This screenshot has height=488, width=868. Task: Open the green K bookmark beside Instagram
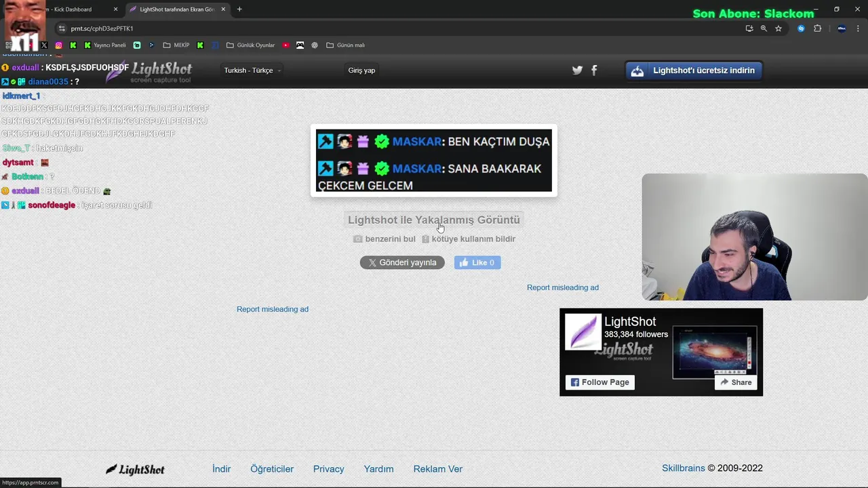[x=73, y=45]
